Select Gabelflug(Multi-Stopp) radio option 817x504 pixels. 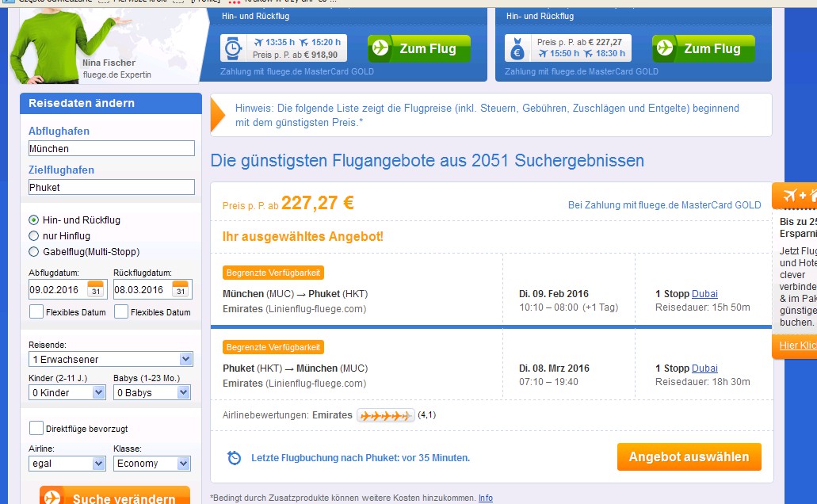[34, 252]
